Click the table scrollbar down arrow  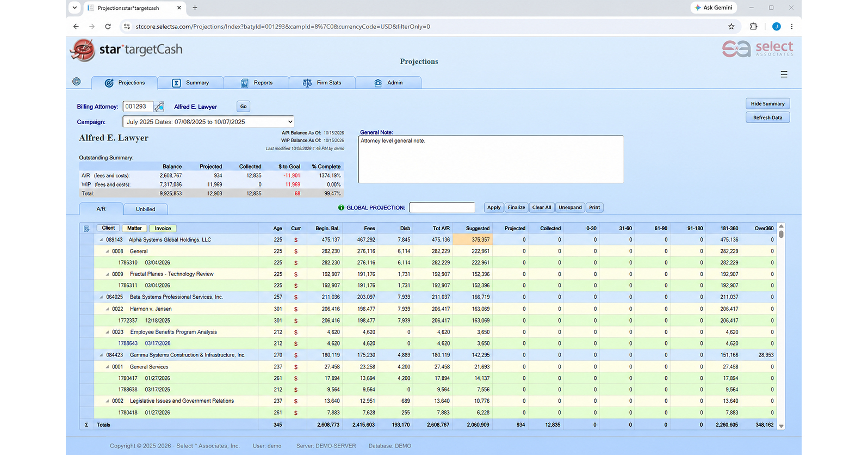781,426
